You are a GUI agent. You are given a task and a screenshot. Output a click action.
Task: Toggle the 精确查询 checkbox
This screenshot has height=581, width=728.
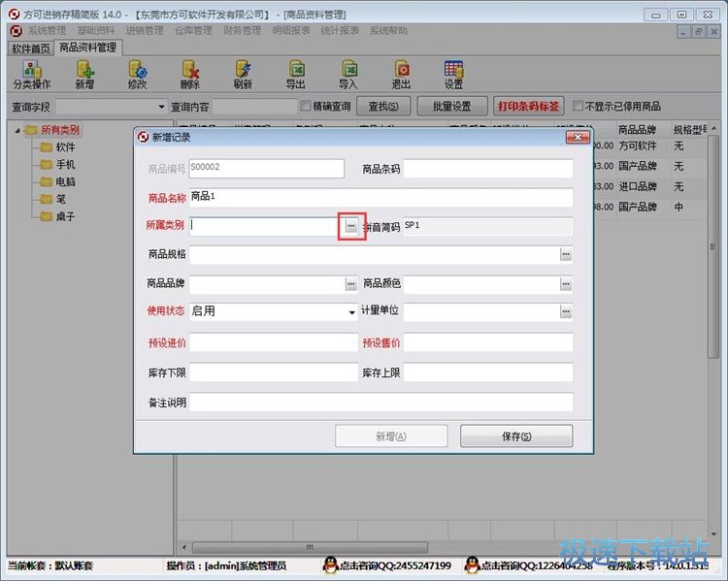306,107
